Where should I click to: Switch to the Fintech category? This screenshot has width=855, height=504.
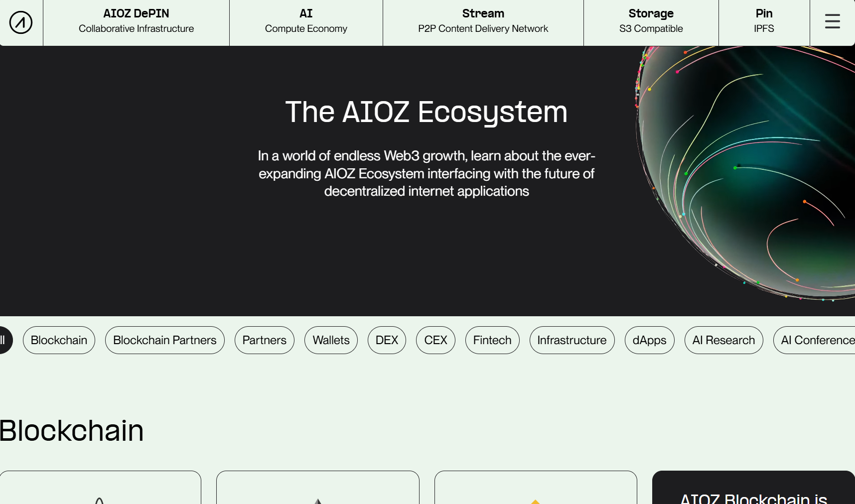(492, 340)
